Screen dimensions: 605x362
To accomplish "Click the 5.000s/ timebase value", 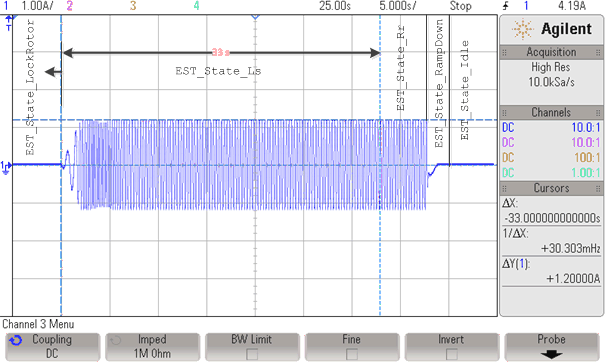I will pyautogui.click(x=397, y=6).
